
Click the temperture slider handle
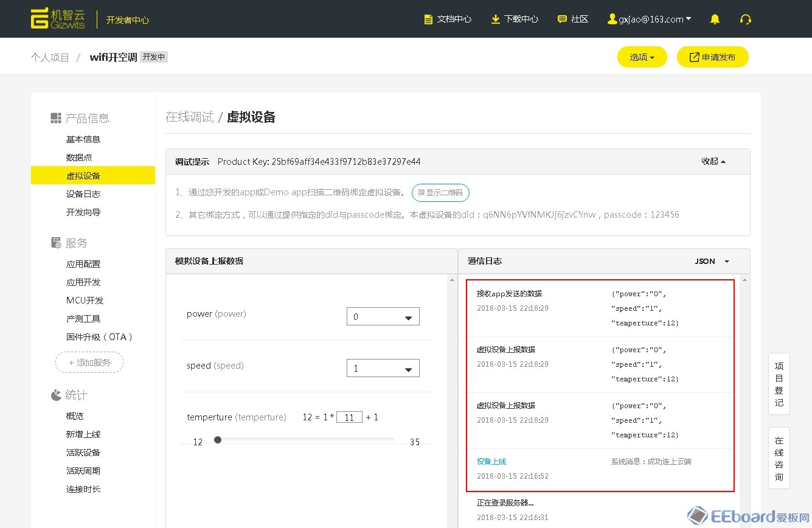click(218, 440)
